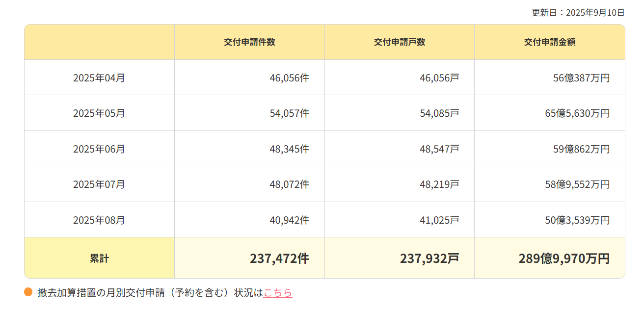This screenshot has height=310, width=644.
Task: Select the 交付申請戸数 column header
Action: click(399, 42)
